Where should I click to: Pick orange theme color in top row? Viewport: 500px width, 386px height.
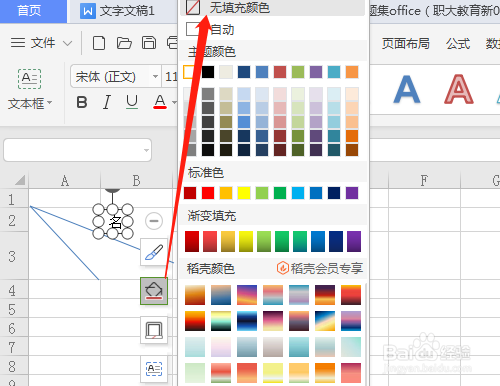[x=352, y=72]
